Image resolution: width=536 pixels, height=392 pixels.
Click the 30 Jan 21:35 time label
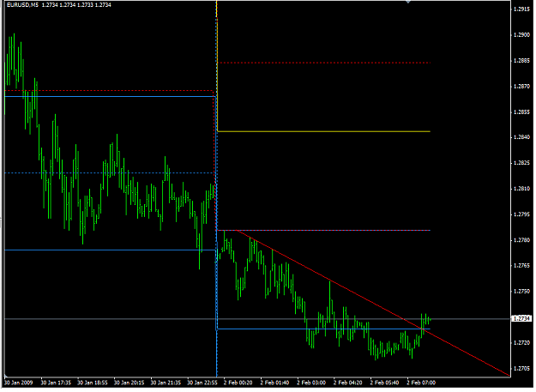(x=166, y=383)
